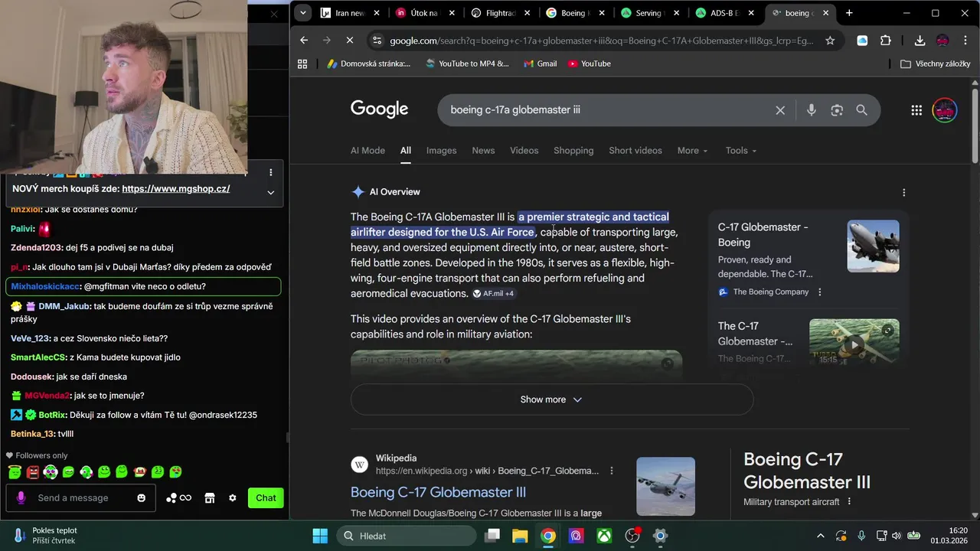Bookmark this page with the star icon

830,41
